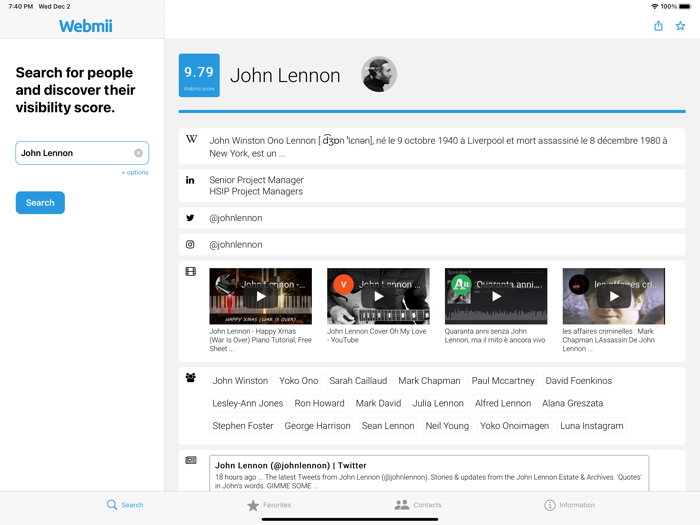Screen dimensions: 700x525
Task: Select the Paul Mccartney tag
Action: pos(503,381)
